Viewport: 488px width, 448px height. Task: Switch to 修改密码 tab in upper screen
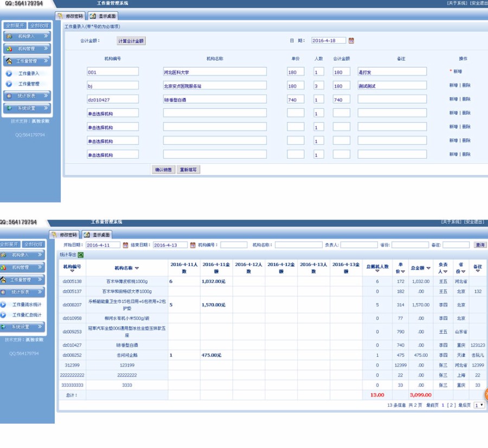click(x=70, y=16)
